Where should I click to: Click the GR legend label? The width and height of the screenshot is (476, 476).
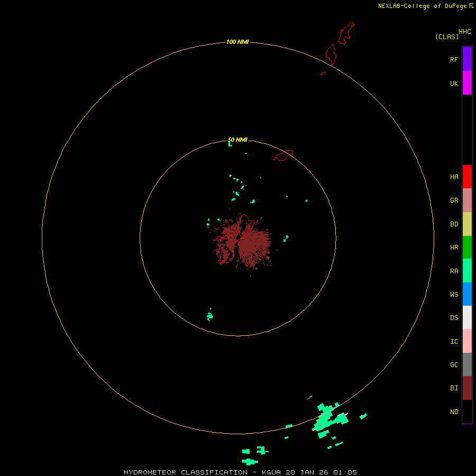[454, 200]
